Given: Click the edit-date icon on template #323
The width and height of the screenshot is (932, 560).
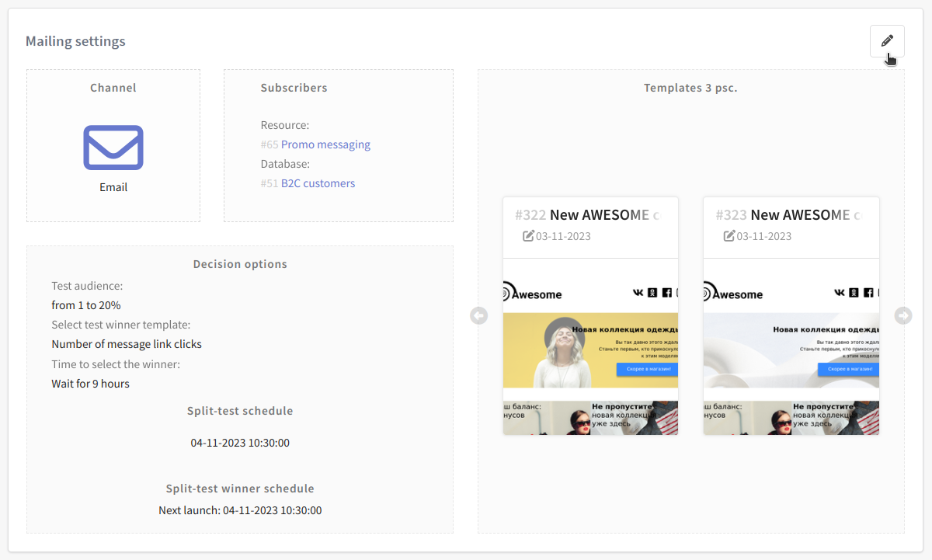Looking at the screenshot, I should coord(729,236).
